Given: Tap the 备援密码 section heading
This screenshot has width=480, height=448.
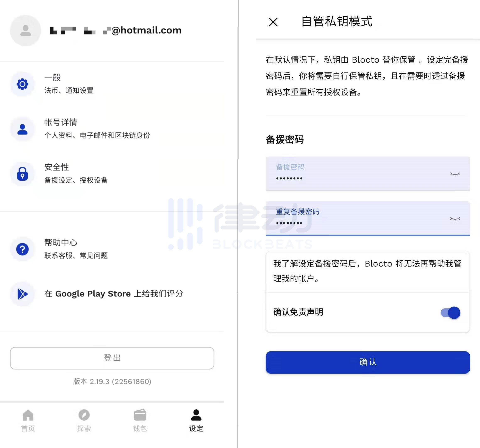Looking at the screenshot, I should coord(285,140).
